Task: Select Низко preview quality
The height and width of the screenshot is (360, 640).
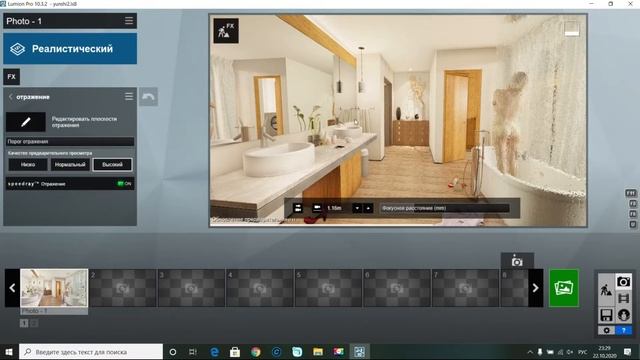Action: click(28, 164)
